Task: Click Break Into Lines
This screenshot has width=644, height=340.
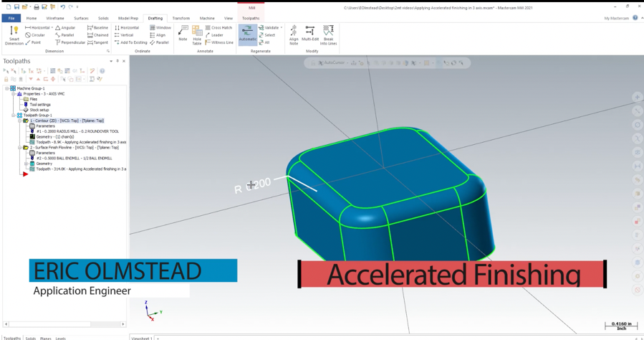Action: [x=328, y=35]
